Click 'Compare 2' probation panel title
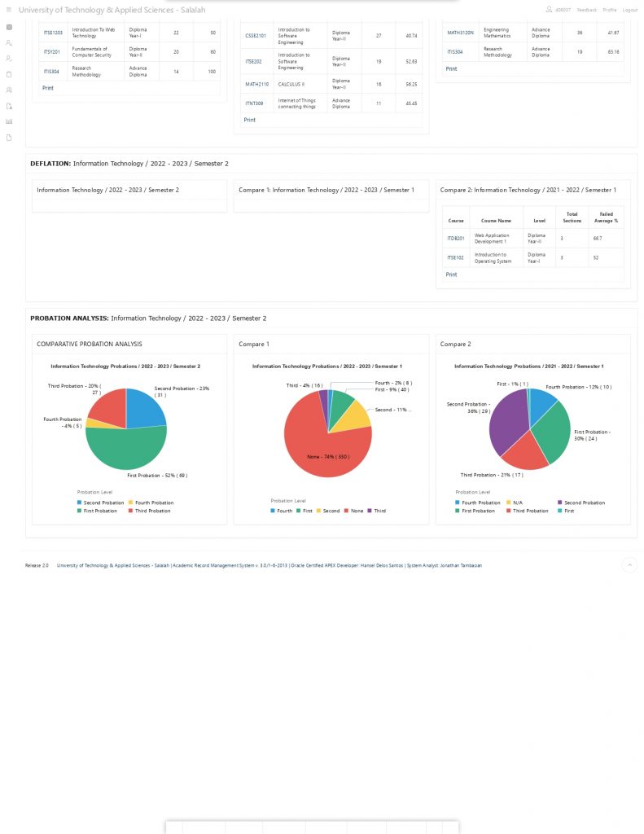The width and height of the screenshot is (644, 834). pyautogui.click(x=455, y=345)
